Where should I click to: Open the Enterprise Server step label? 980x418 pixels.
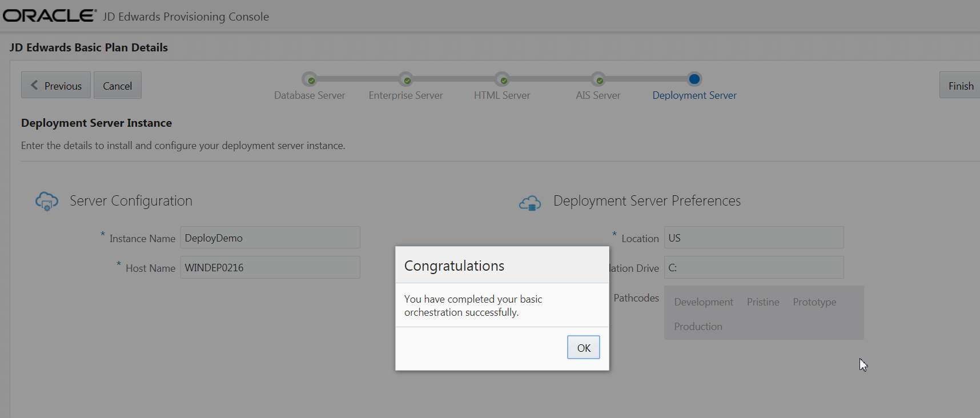click(406, 95)
